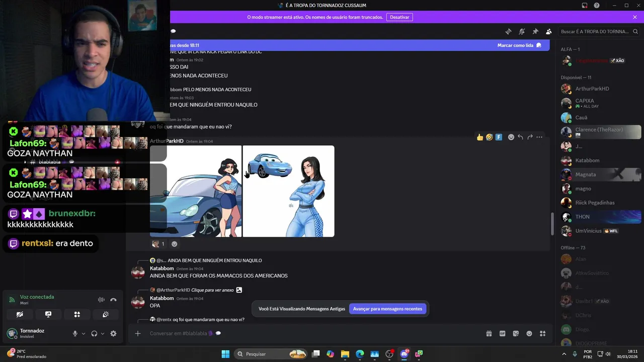Open more options on hovered message
The width and height of the screenshot is (644, 362).
click(539, 137)
